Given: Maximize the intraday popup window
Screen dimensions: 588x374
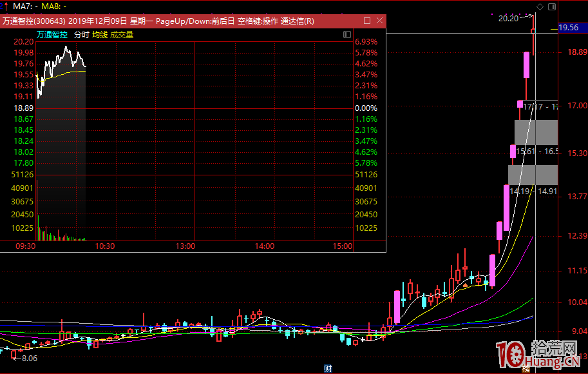Looking at the screenshot, I should (x=366, y=21).
